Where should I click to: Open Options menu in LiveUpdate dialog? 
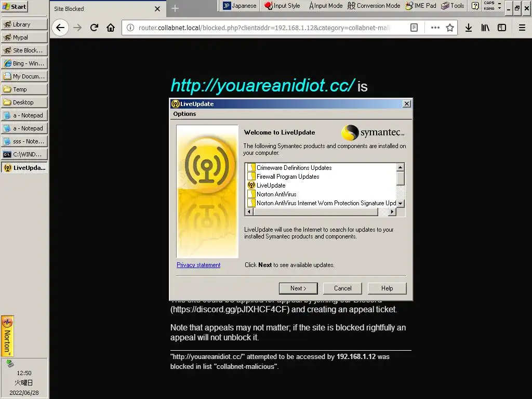[x=184, y=114]
